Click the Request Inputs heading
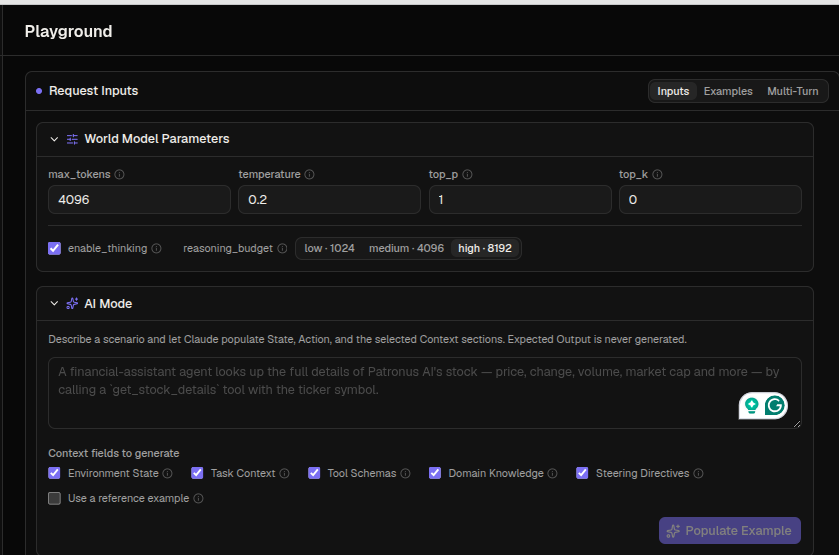The image size is (839, 555). [93, 91]
